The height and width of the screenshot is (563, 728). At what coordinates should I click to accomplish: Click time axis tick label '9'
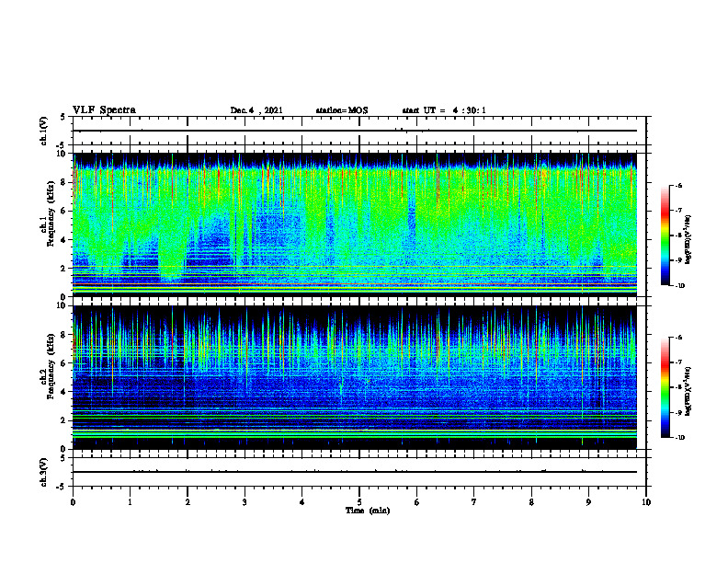[x=588, y=502]
